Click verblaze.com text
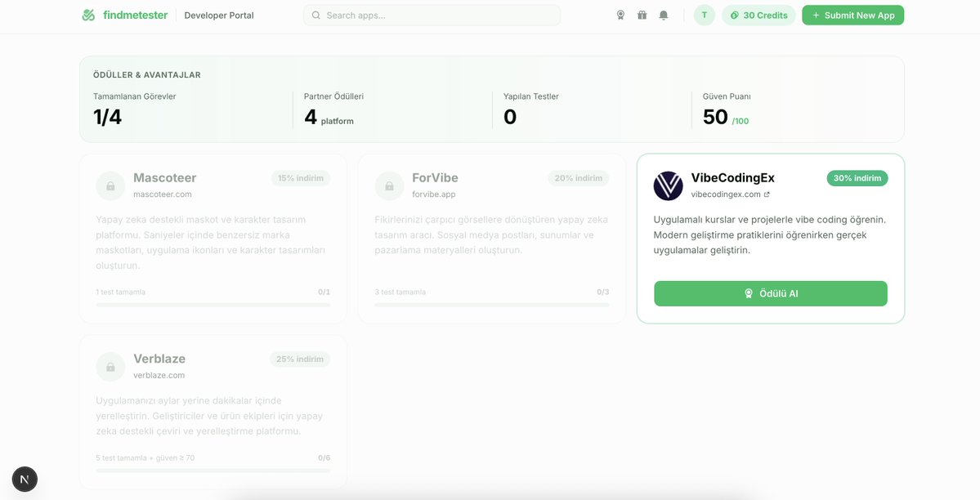The width and height of the screenshot is (980, 500). pyautogui.click(x=159, y=376)
